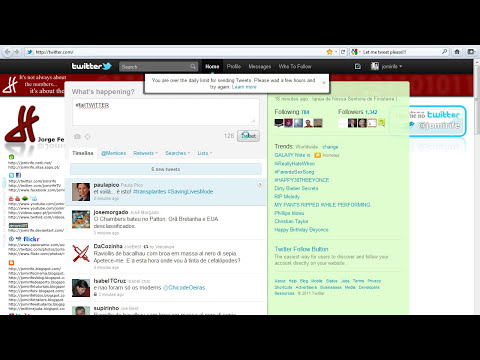Viewport: 480px width, 360px height.
Task: Expand the Searches dropdown tab
Action: (x=177, y=153)
